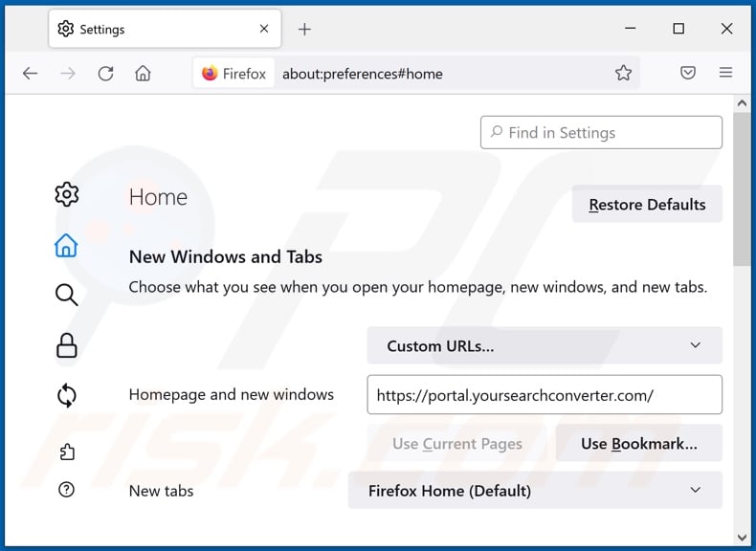Open Sync settings in sidebar
The width and height of the screenshot is (756, 551).
click(x=67, y=396)
